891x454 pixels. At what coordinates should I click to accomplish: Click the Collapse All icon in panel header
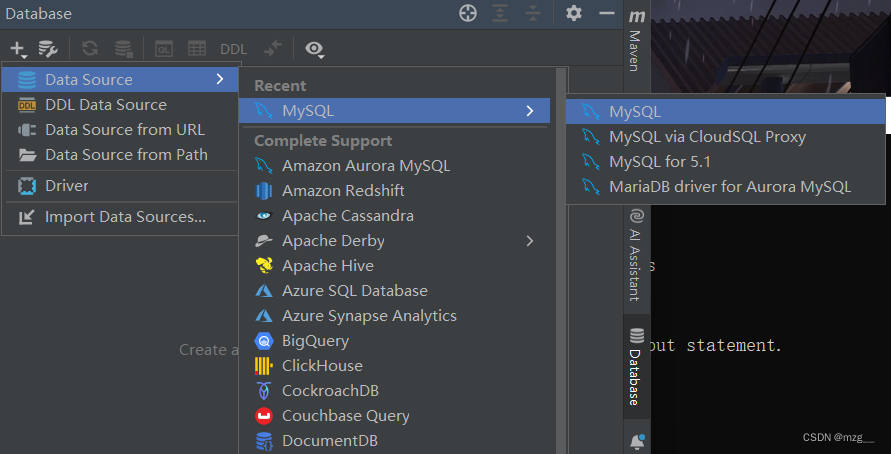coord(532,14)
